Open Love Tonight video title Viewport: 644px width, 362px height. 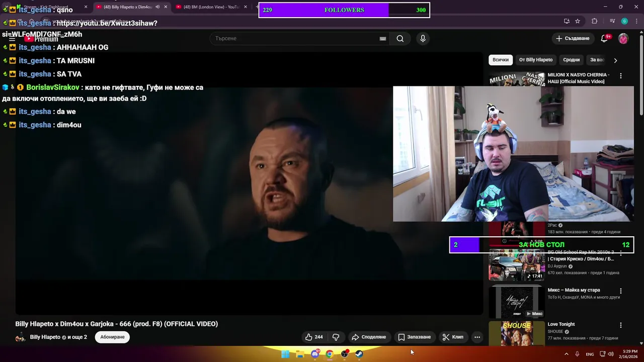pos(561,324)
